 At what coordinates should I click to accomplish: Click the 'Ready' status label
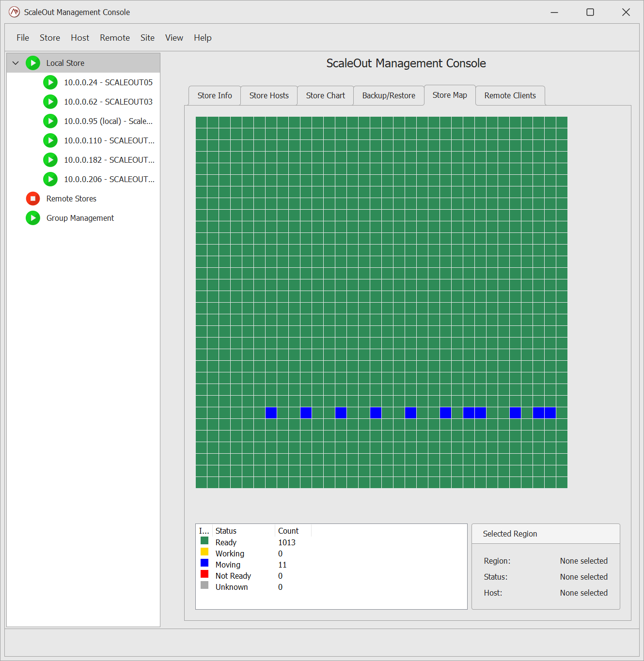[x=226, y=542]
